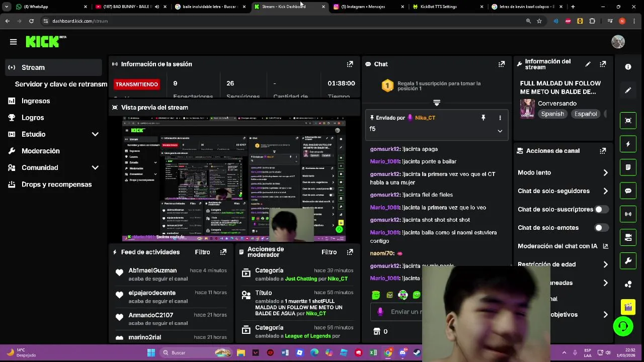Open the user profile avatar menu

[x=618, y=42]
